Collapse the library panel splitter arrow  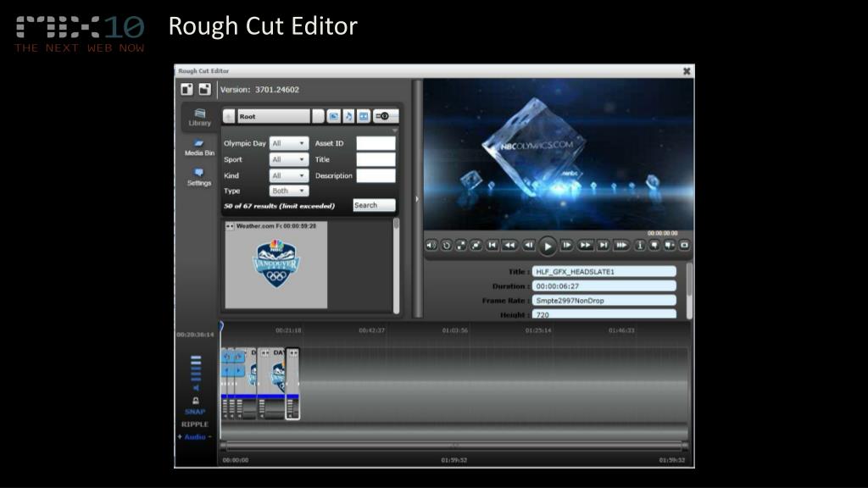coord(417,198)
